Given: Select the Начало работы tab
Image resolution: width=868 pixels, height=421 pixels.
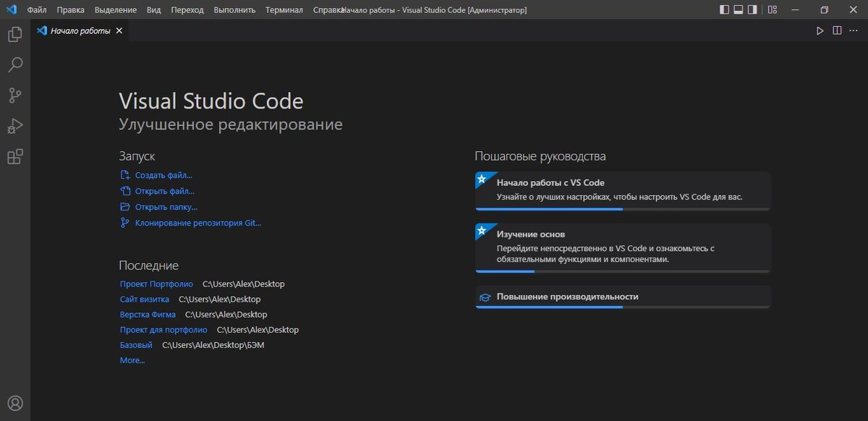Looking at the screenshot, I should [x=80, y=31].
